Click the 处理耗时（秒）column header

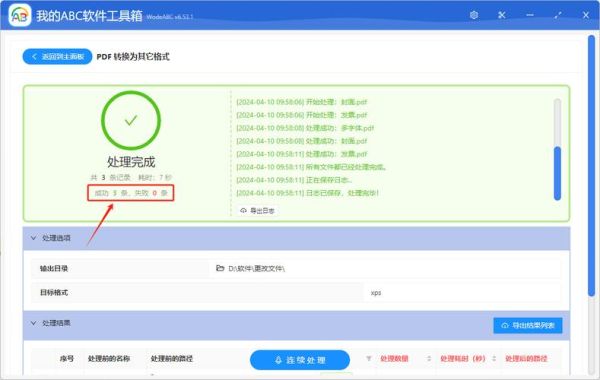pyautogui.click(x=463, y=359)
